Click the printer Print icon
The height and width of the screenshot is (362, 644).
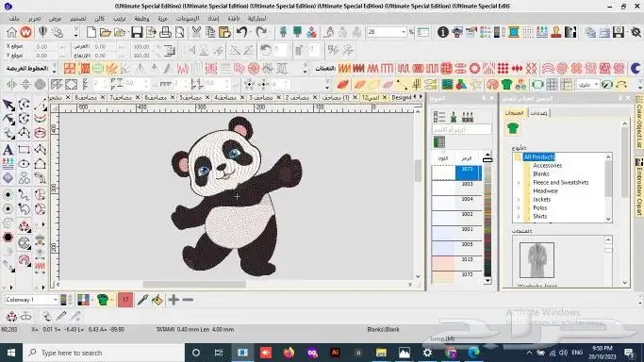pos(165,32)
